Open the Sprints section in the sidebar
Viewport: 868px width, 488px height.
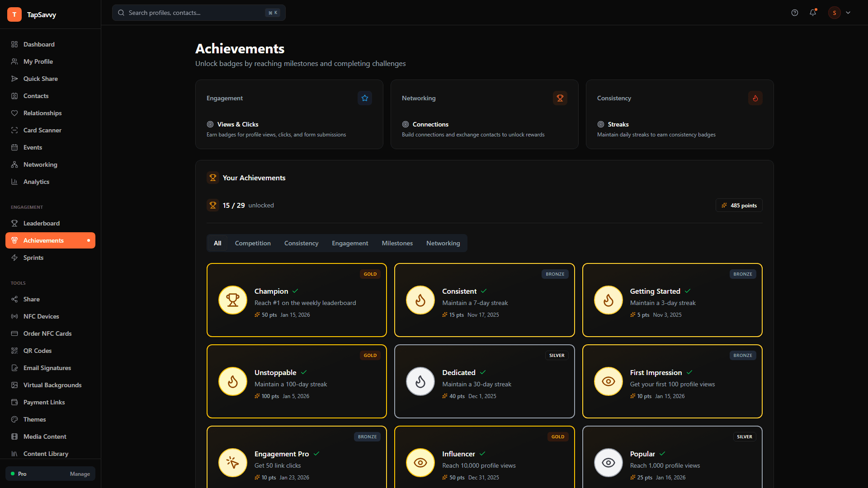click(33, 258)
